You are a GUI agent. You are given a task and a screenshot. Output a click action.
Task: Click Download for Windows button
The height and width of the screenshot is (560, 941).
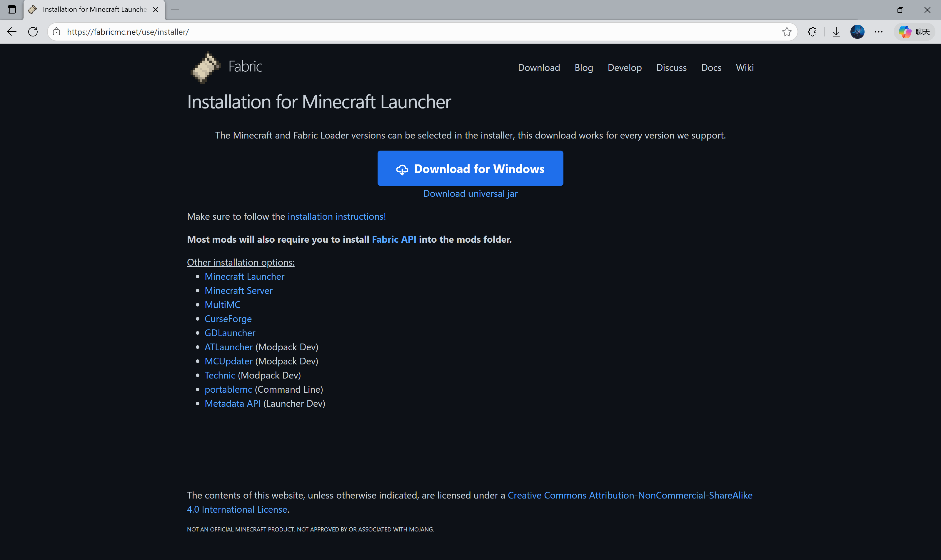point(470,168)
